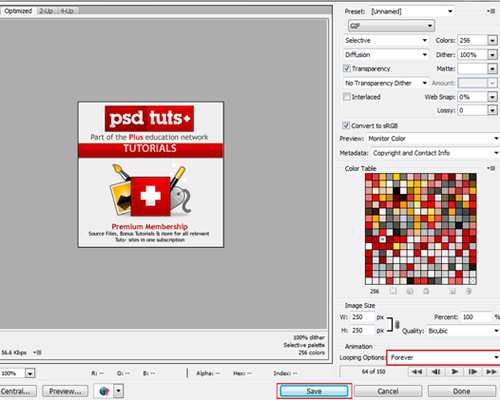
Task: Click the Lossy value field
Action: (x=473, y=110)
